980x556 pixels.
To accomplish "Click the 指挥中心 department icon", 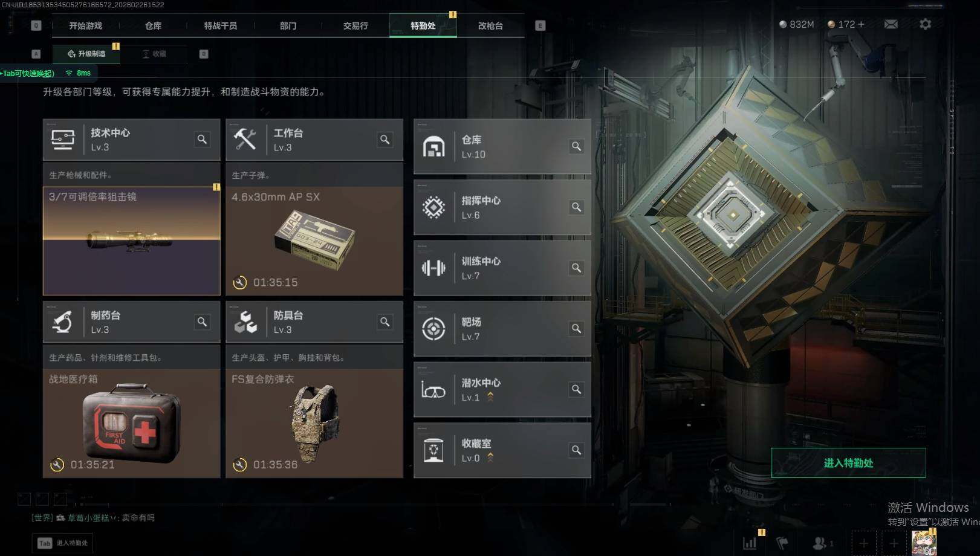I will tap(433, 207).
